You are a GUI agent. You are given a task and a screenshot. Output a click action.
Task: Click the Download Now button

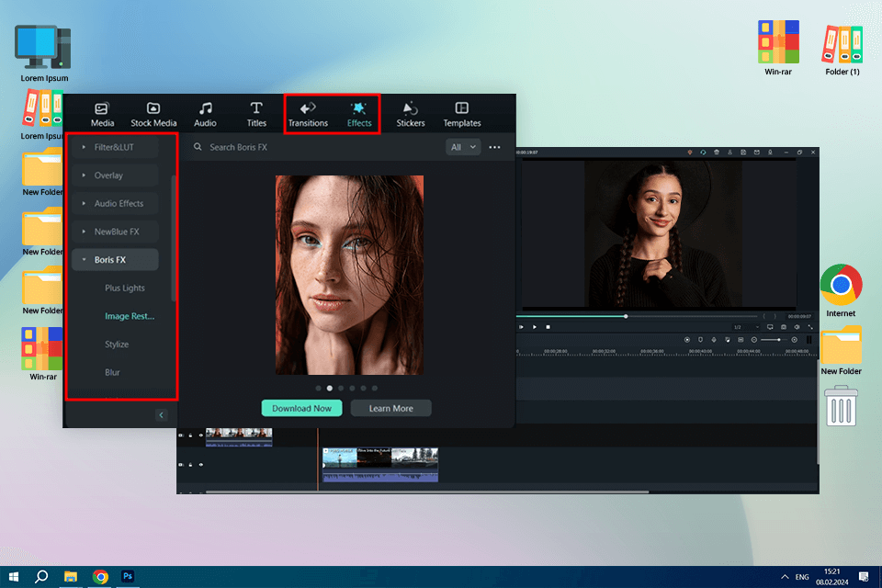pos(301,408)
